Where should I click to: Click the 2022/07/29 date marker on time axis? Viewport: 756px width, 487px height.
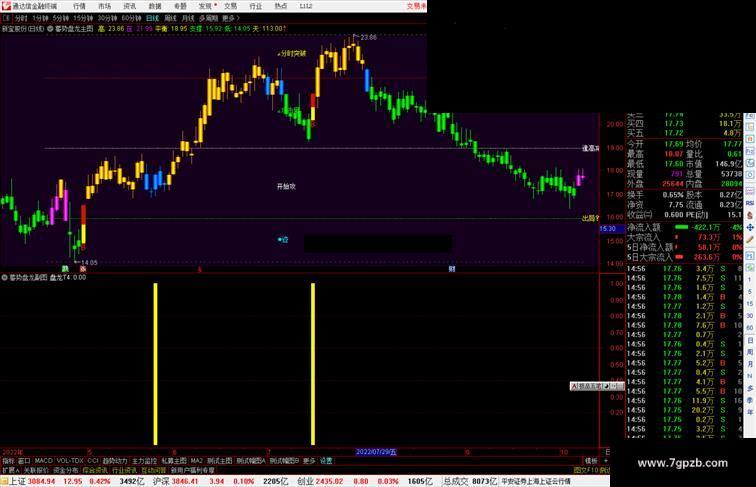click(x=376, y=452)
